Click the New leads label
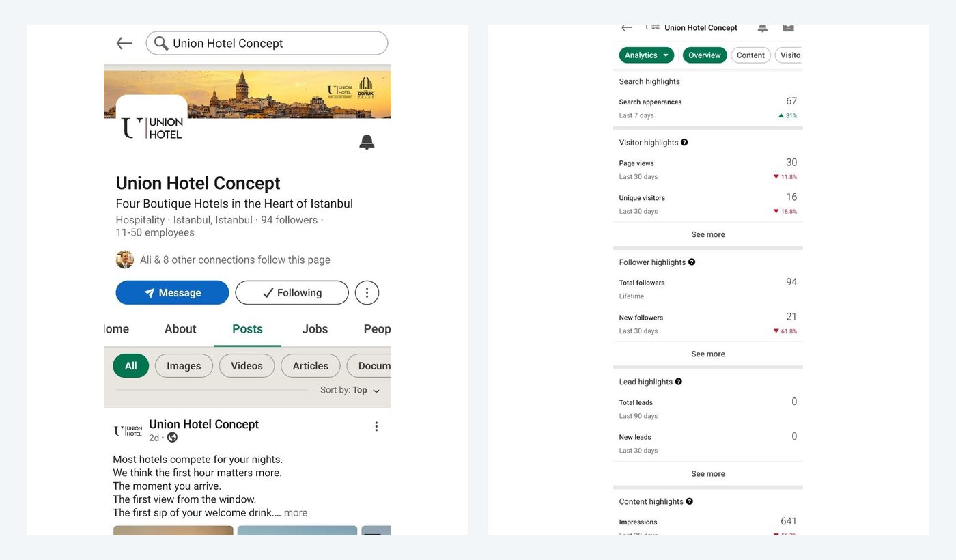This screenshot has height=560, width=956. coord(635,437)
